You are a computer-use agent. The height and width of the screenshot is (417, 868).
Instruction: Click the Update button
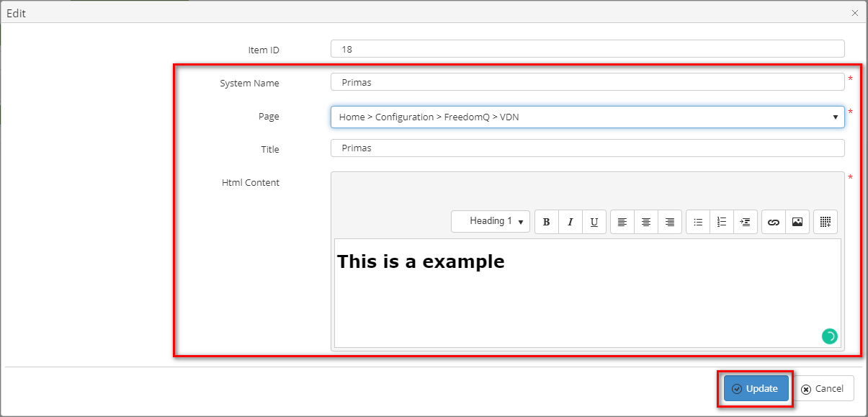(x=756, y=388)
